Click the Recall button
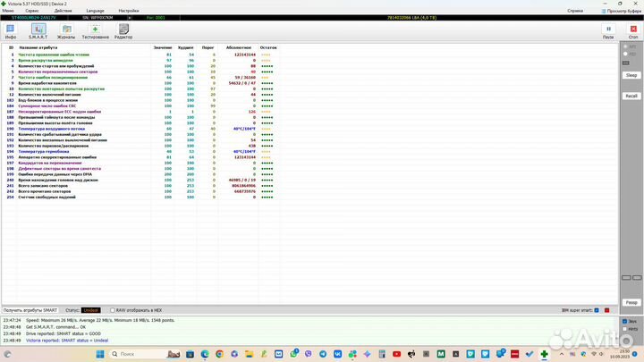 pos(631,96)
